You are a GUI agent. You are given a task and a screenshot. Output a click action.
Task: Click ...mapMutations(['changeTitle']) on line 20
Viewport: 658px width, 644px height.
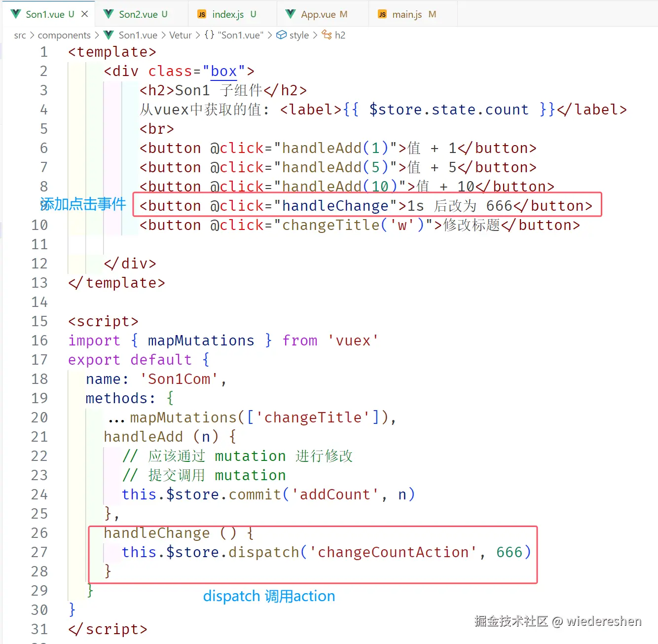[249, 417]
